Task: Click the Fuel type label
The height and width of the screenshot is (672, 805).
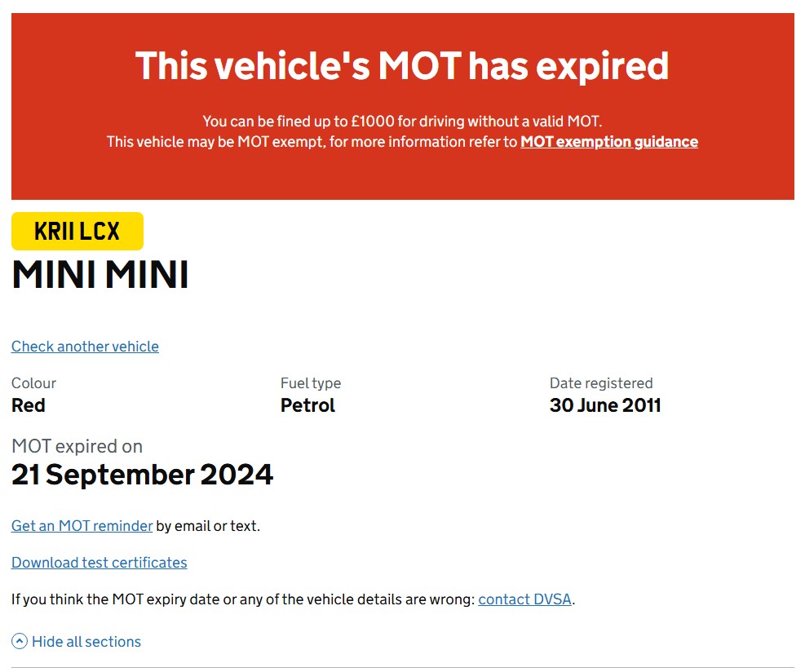Action: coord(311,383)
